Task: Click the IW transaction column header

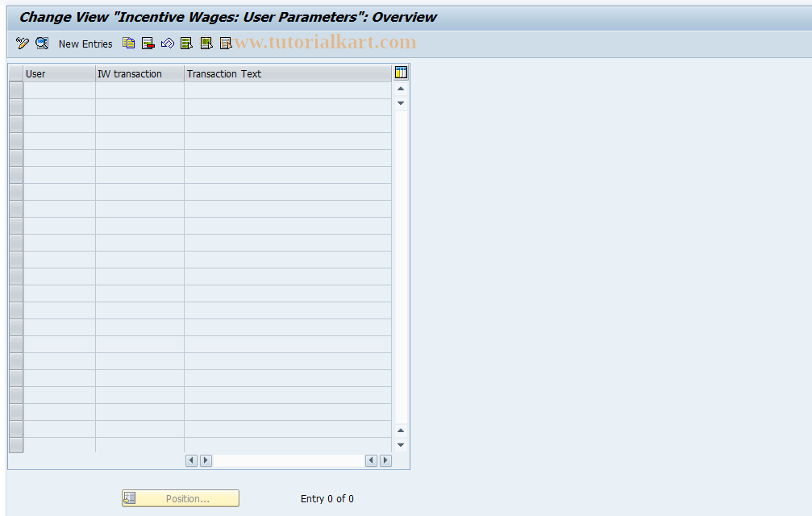Action: pos(139,74)
